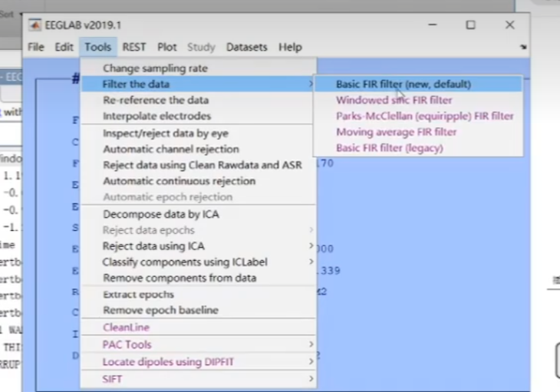
Task: Expand the Locate dipoles using DIPFIT submenu
Action: coord(311,361)
